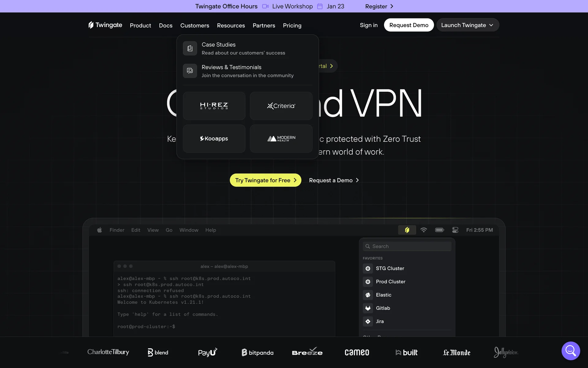Image resolution: width=588 pixels, height=368 pixels.
Task: Expand the Launch Twingate dropdown
Action: coord(467,25)
